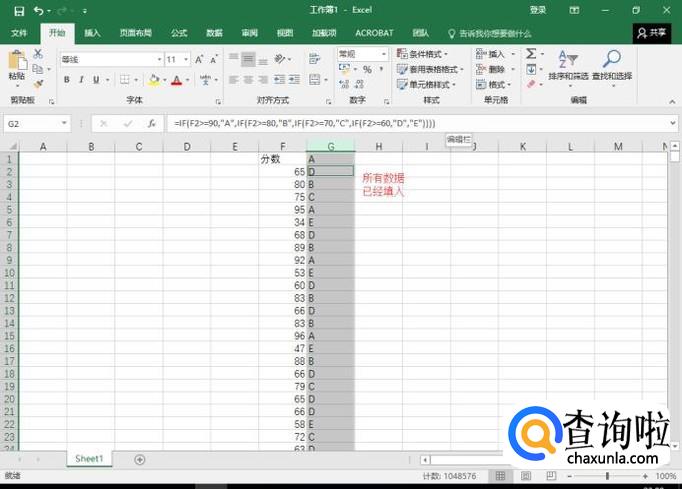Select the Sheet1 tab
The image size is (682, 489).
pyautogui.click(x=89, y=459)
